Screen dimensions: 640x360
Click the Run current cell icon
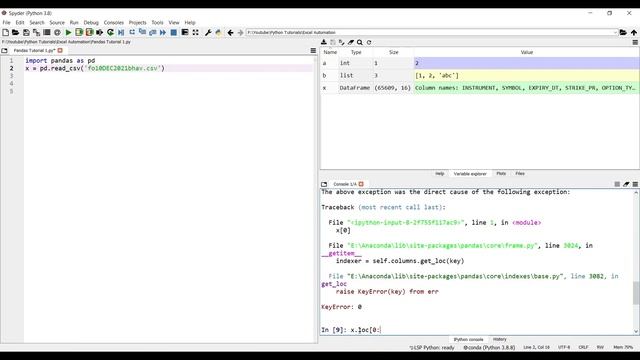pos(79,32)
